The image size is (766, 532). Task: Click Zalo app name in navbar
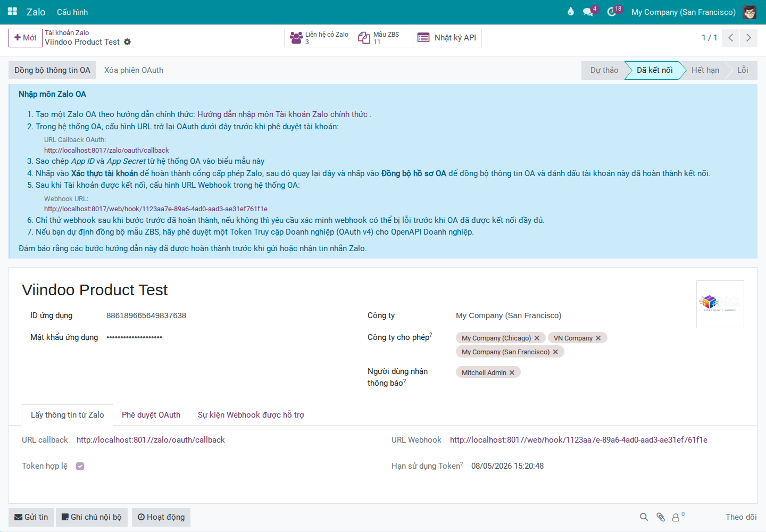pyautogui.click(x=36, y=12)
